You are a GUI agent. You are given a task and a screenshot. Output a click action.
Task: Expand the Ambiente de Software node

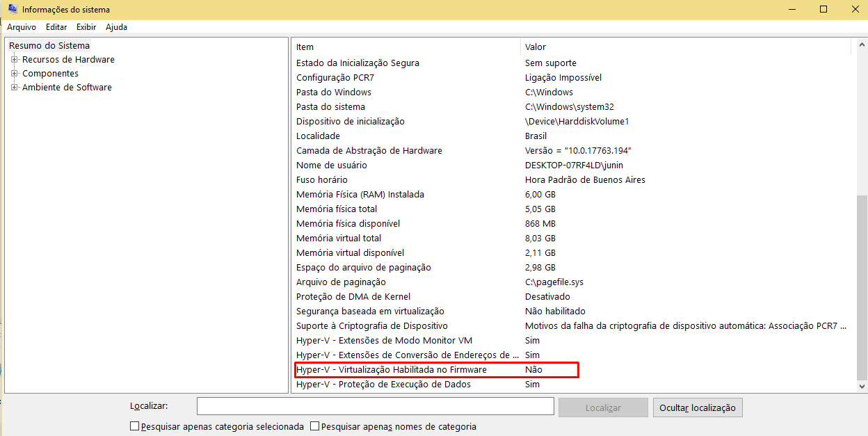(14, 88)
